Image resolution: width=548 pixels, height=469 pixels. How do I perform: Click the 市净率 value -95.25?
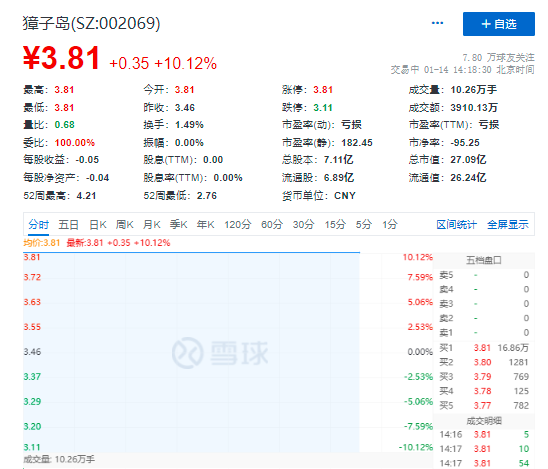465,143
